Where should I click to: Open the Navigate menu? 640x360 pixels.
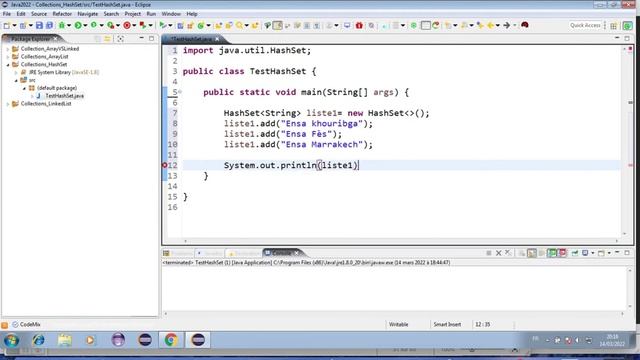point(88,14)
